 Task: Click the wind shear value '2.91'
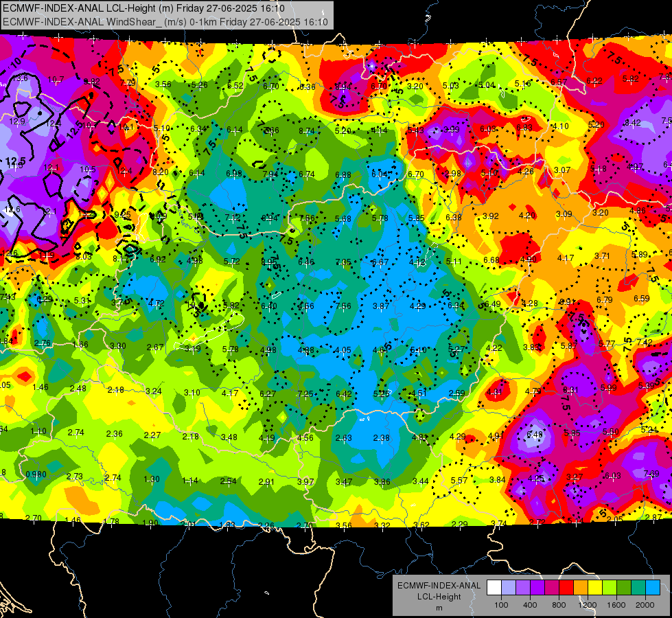[x=266, y=481]
